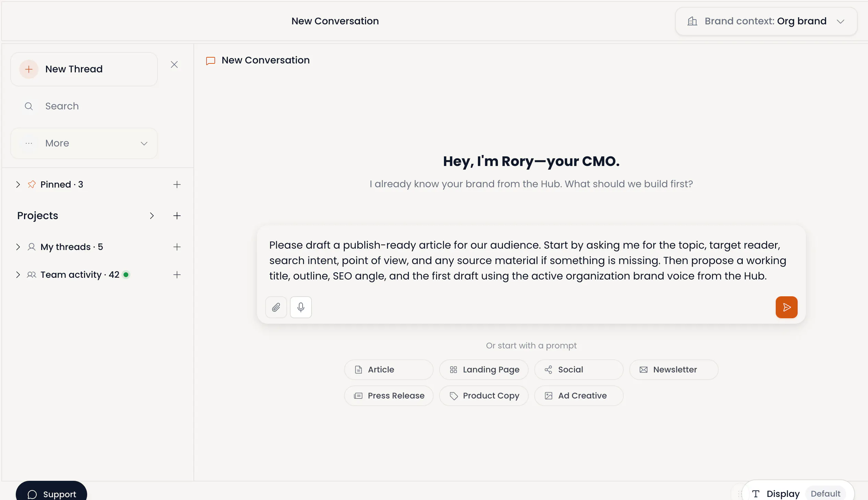The image size is (868, 500).
Task: Send the drafted message
Action: tap(786, 307)
